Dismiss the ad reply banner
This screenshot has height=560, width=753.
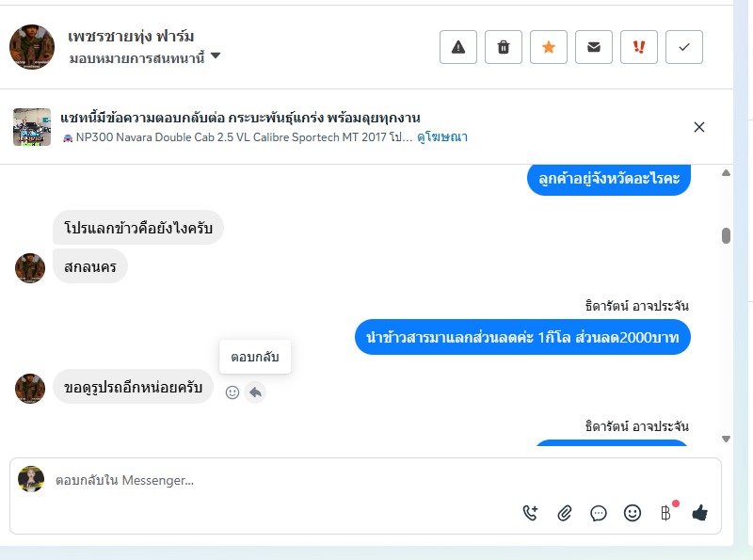[699, 127]
